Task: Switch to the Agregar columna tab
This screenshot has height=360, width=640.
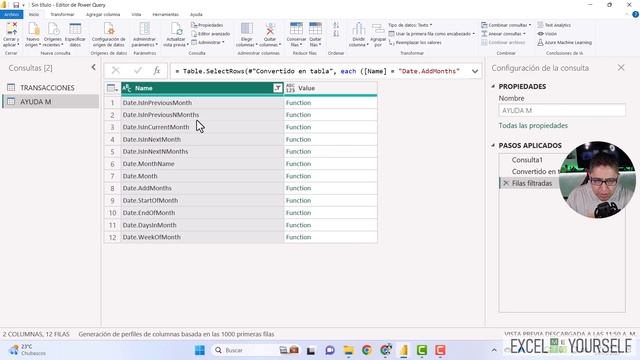Action: click(103, 14)
